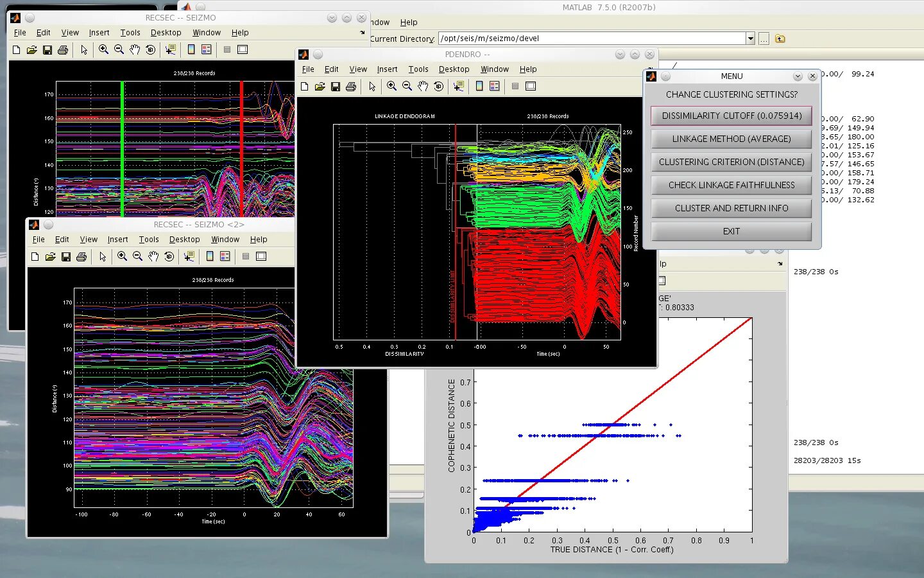Open file icon in RECSEC -- SEIZMO window

tap(31, 49)
